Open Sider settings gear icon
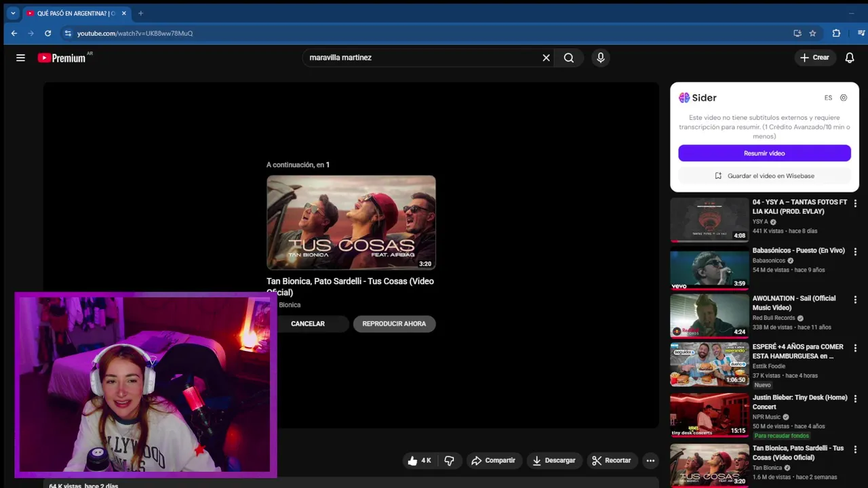The height and width of the screenshot is (488, 868). tap(844, 98)
